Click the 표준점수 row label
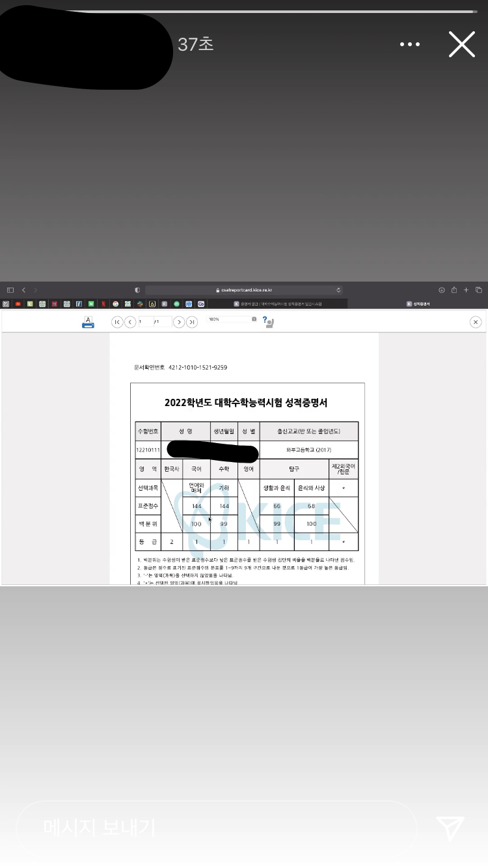The image size is (488, 868). [148, 506]
